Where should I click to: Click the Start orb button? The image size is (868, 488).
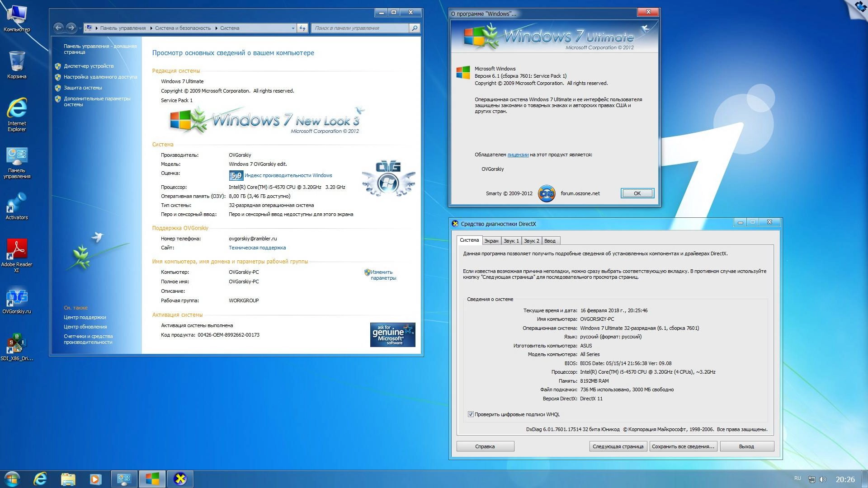14,479
